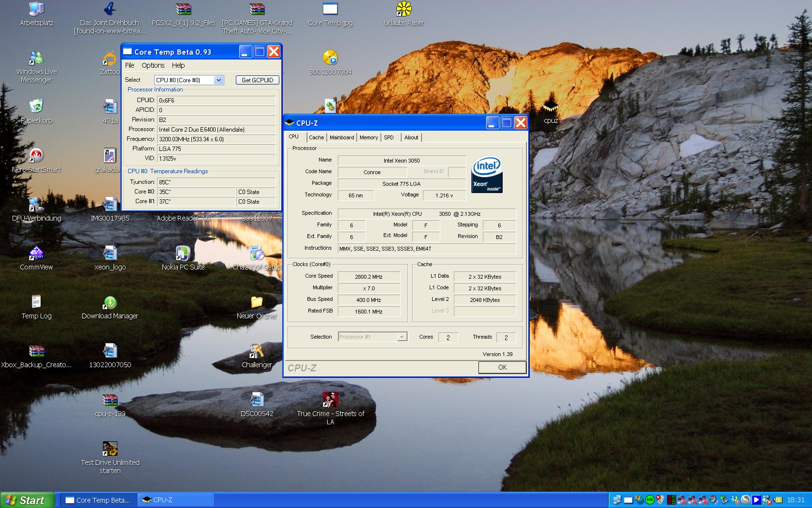Open the Arbeitsplatz desktop icon
Image resolution: width=812 pixels, height=508 pixels.
36,10
